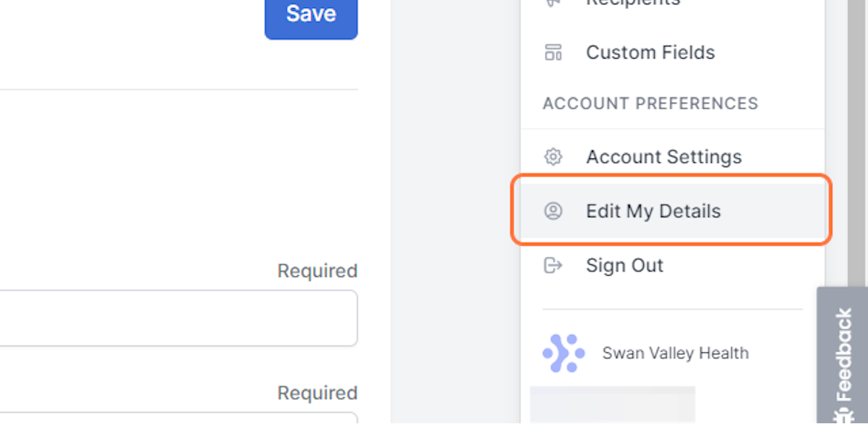Select the Custom Fields menu label
868x424 pixels.
click(x=650, y=52)
